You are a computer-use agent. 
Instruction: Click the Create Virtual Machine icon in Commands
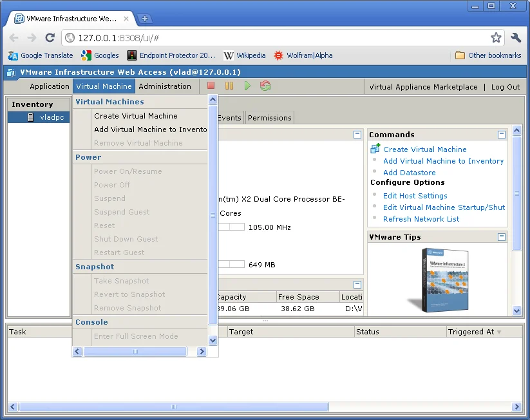coord(375,148)
